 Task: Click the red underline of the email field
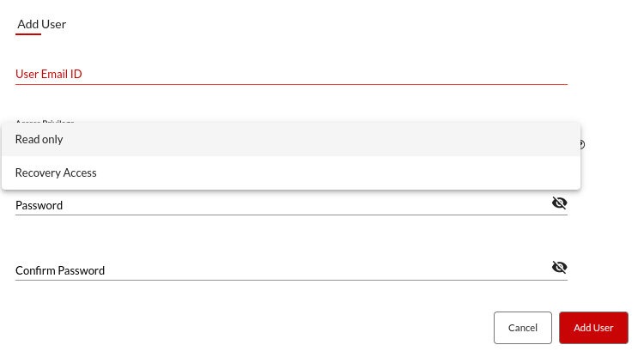pos(291,84)
